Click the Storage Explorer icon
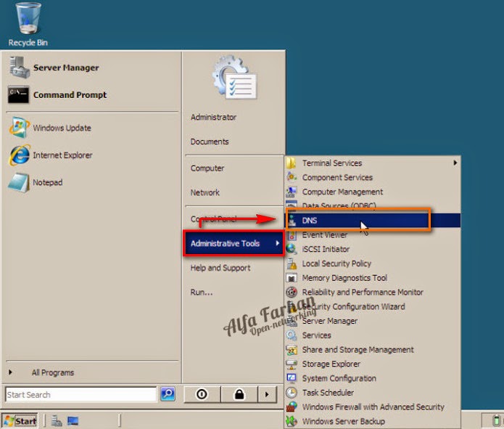504x429 pixels. click(x=292, y=364)
